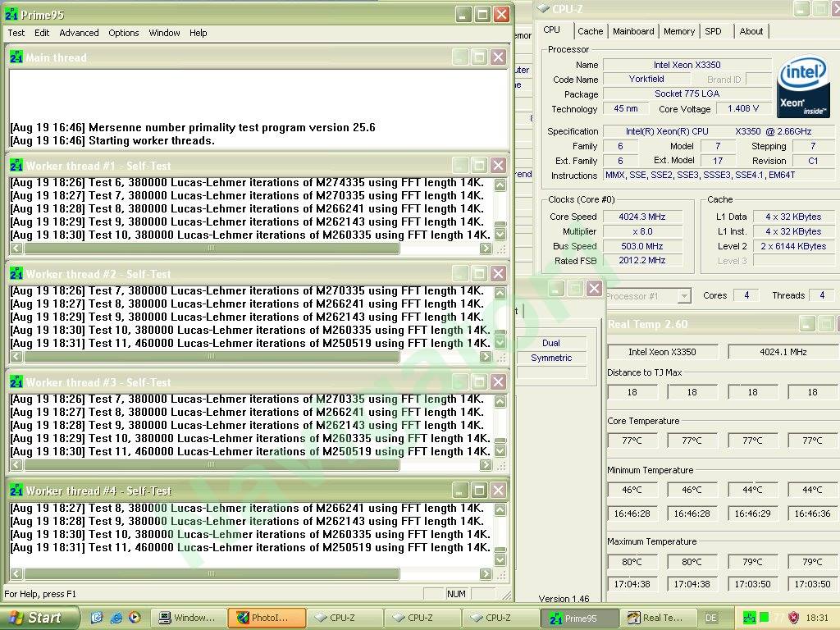The height and width of the screenshot is (630, 840).
Task: Click scroll down arrow in Worker thread #4
Action: click(x=500, y=559)
